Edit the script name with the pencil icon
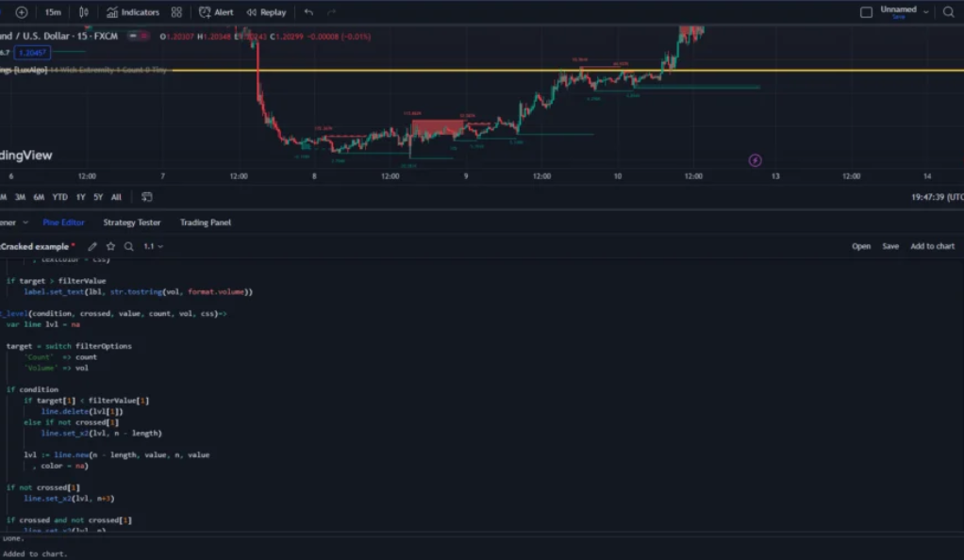The width and height of the screenshot is (964, 560). coord(91,245)
